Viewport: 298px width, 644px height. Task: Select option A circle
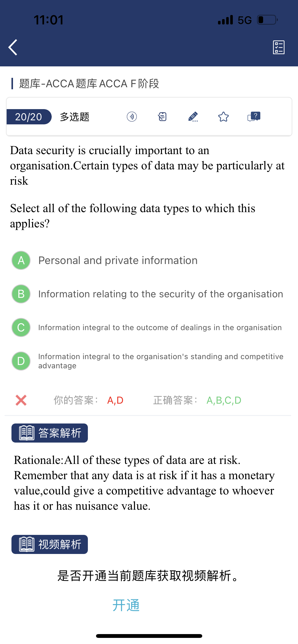21,260
